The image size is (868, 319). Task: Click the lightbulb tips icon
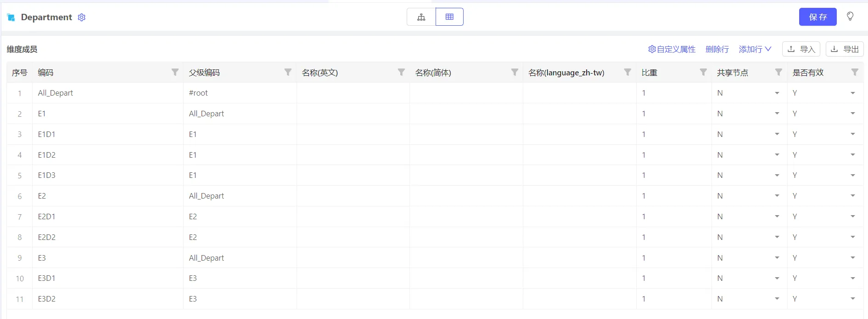click(850, 17)
